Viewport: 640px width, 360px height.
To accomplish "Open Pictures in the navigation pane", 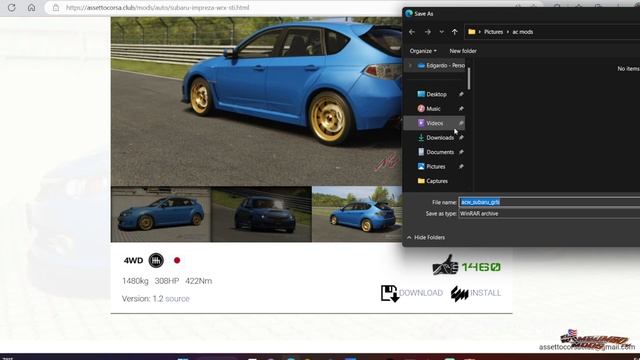I will coord(436,167).
